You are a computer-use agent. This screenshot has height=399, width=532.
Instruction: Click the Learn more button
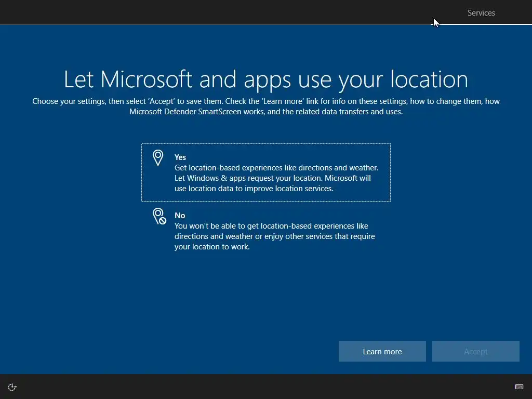coord(382,351)
